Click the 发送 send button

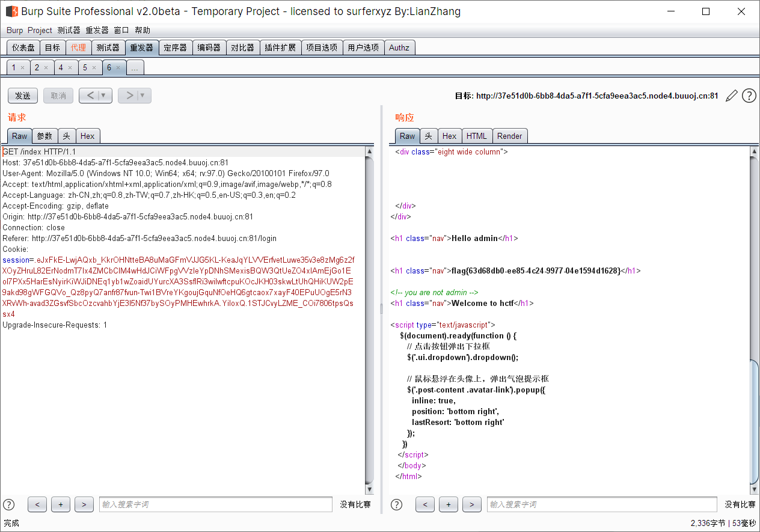23,96
